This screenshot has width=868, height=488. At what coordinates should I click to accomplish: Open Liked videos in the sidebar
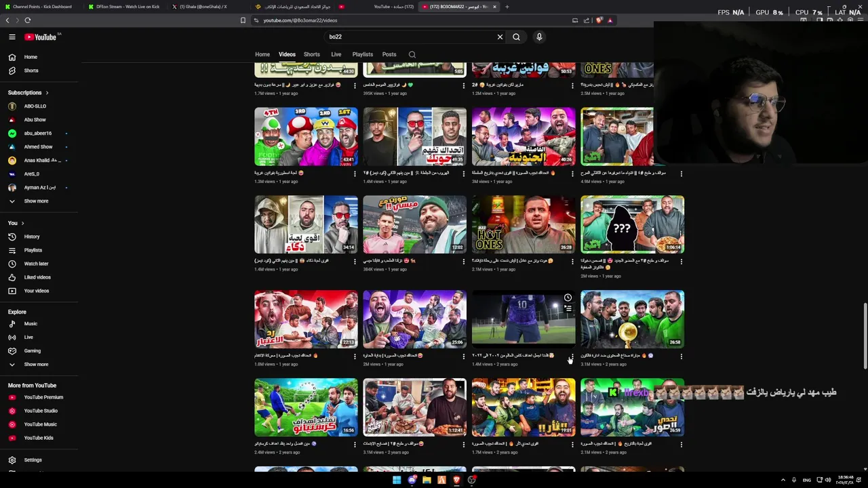coord(39,277)
